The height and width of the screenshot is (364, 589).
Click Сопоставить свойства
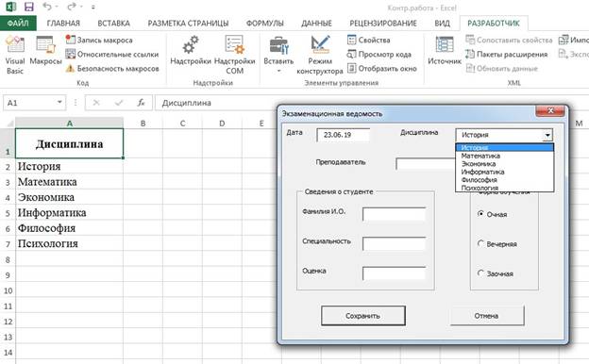pos(509,40)
